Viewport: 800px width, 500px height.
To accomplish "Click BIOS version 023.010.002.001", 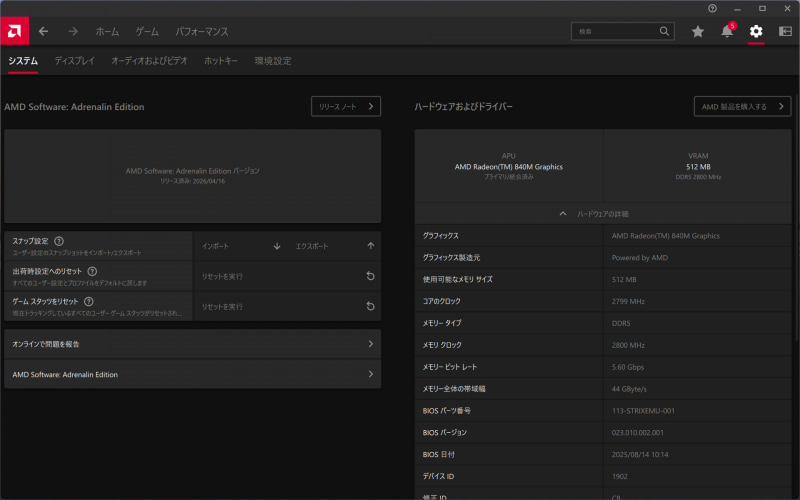I will [638, 433].
